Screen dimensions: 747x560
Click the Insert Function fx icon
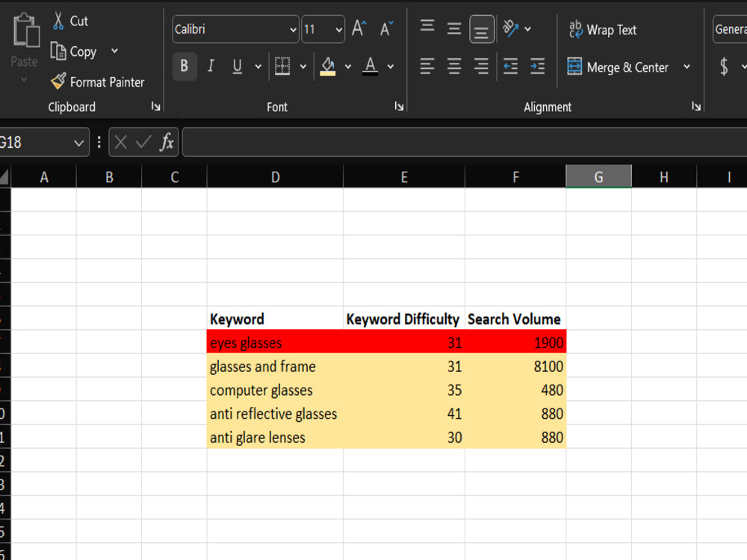pyautogui.click(x=167, y=142)
